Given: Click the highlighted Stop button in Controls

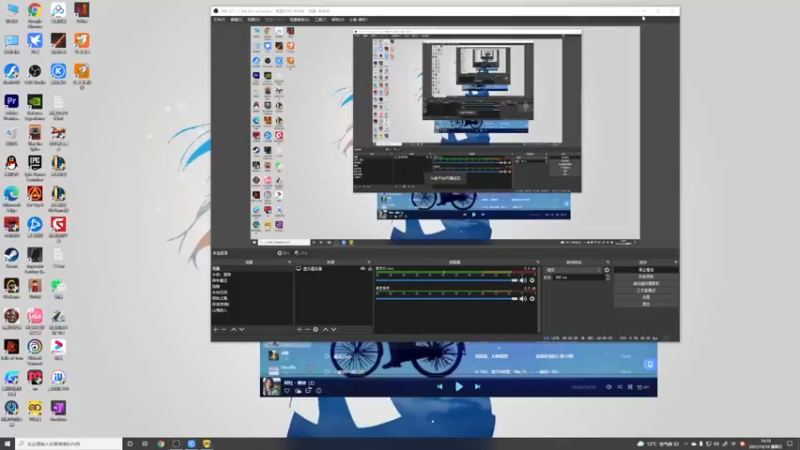Looking at the screenshot, I should (x=646, y=270).
